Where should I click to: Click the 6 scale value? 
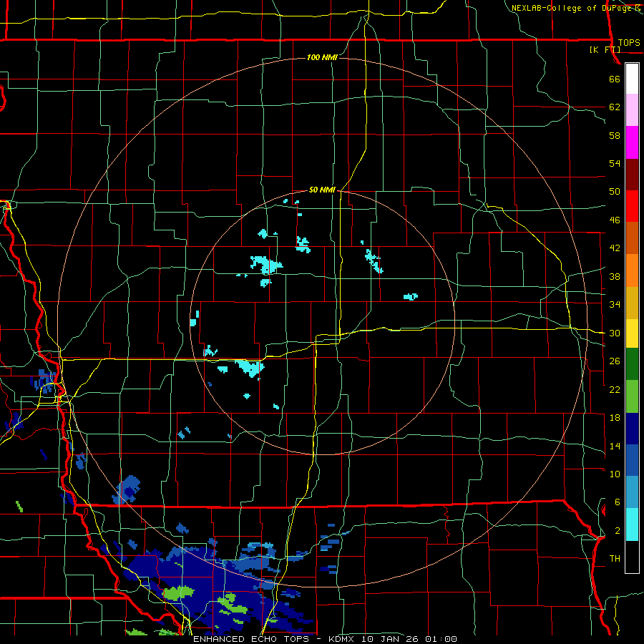click(x=618, y=502)
